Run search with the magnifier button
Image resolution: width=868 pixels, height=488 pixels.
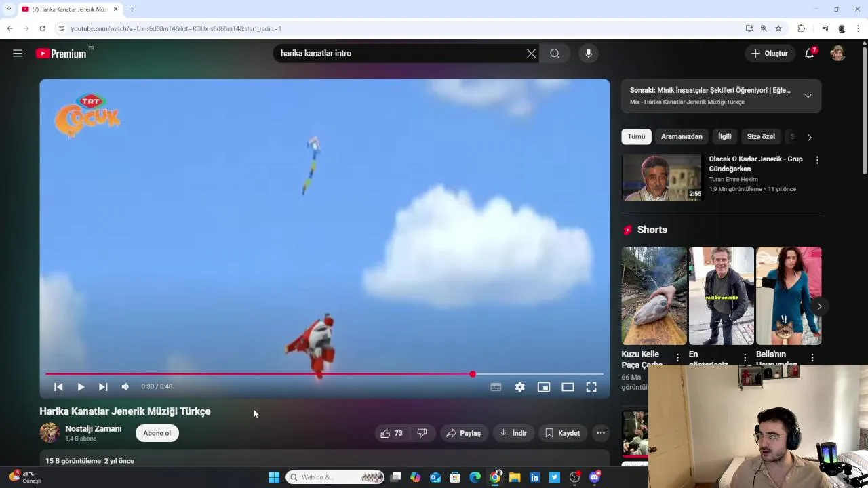[555, 54]
